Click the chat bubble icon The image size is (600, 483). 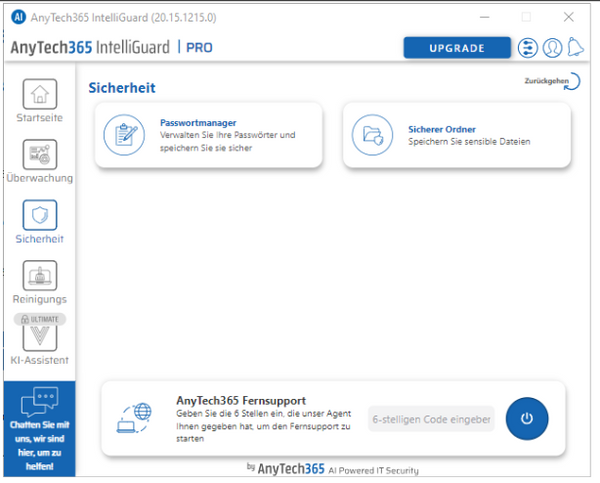pyautogui.click(x=39, y=401)
